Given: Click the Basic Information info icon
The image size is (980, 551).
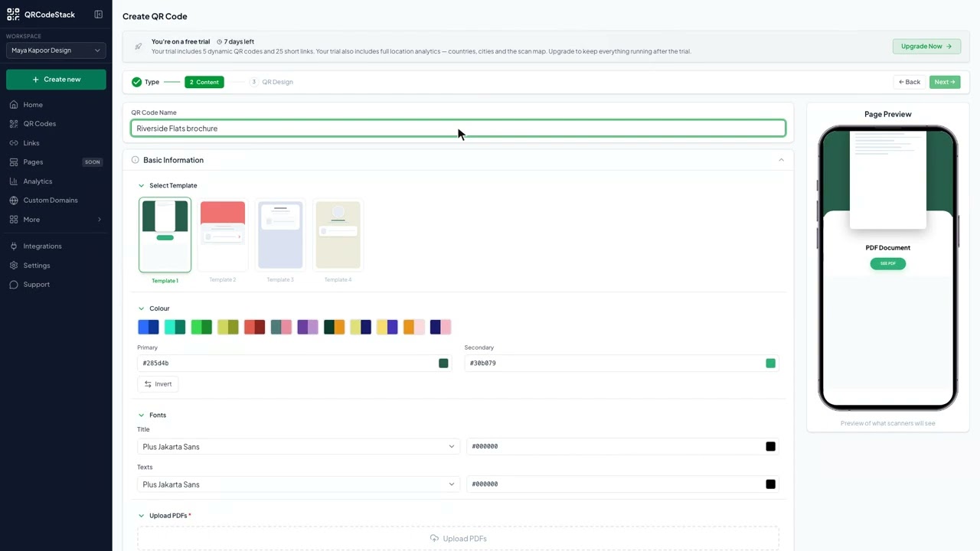Looking at the screenshot, I should [x=136, y=160].
